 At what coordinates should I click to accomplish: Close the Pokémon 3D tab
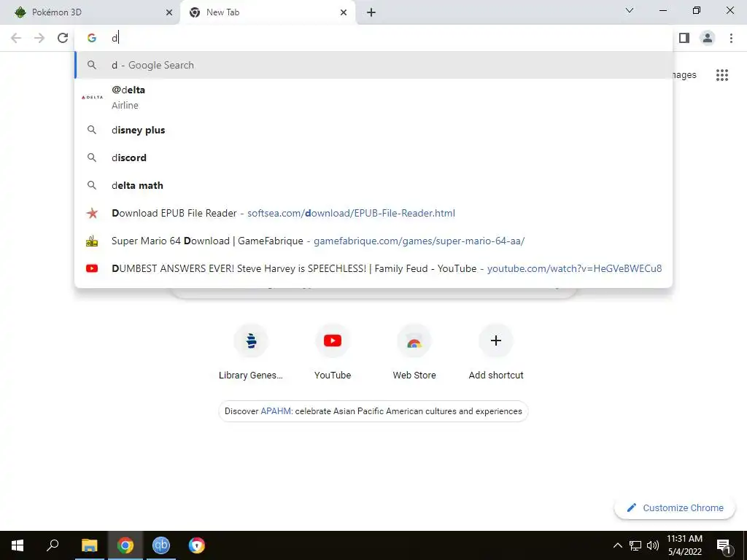point(169,12)
